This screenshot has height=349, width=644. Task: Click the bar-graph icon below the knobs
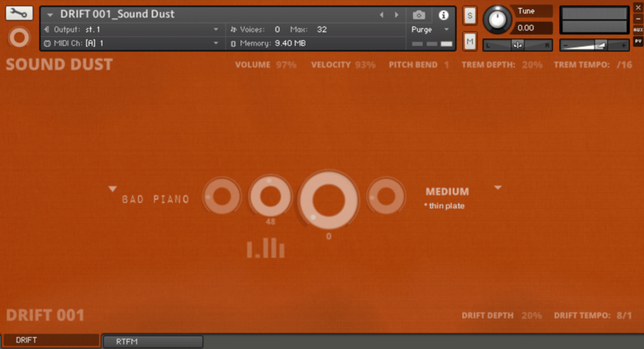[266, 248]
